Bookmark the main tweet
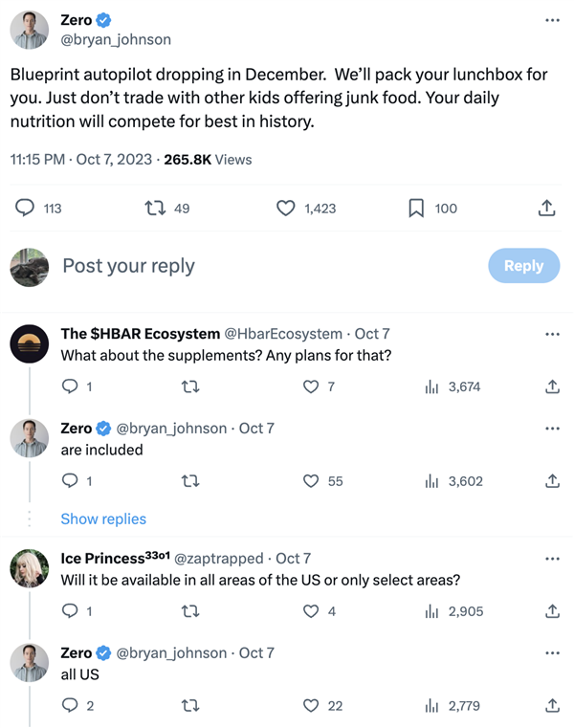 pyautogui.click(x=416, y=208)
